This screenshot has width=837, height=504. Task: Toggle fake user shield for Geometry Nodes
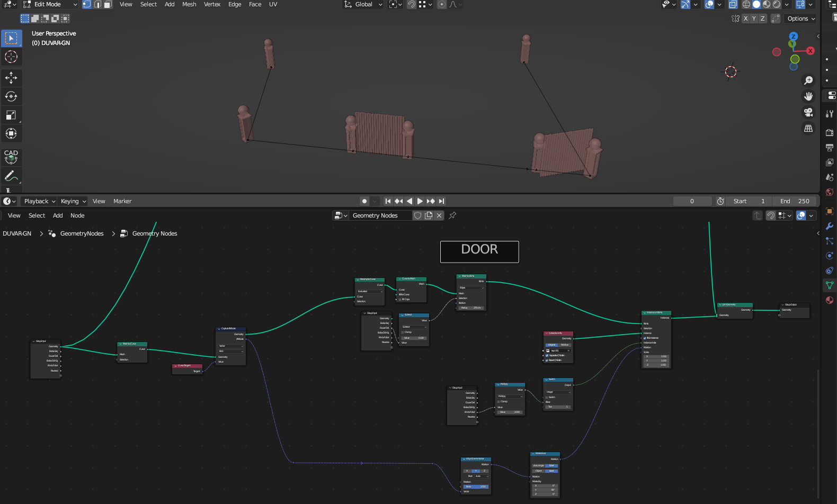[418, 215]
